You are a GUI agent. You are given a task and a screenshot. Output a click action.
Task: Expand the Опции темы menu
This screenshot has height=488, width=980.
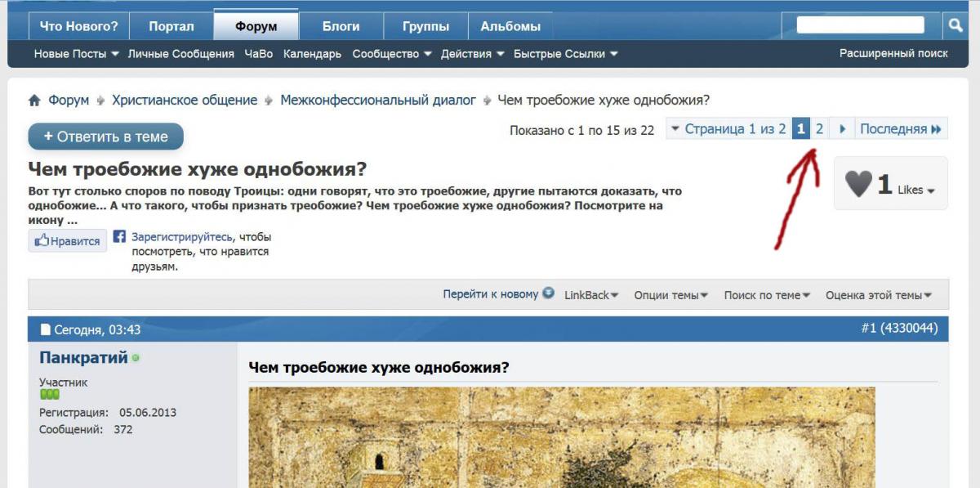[x=670, y=295]
